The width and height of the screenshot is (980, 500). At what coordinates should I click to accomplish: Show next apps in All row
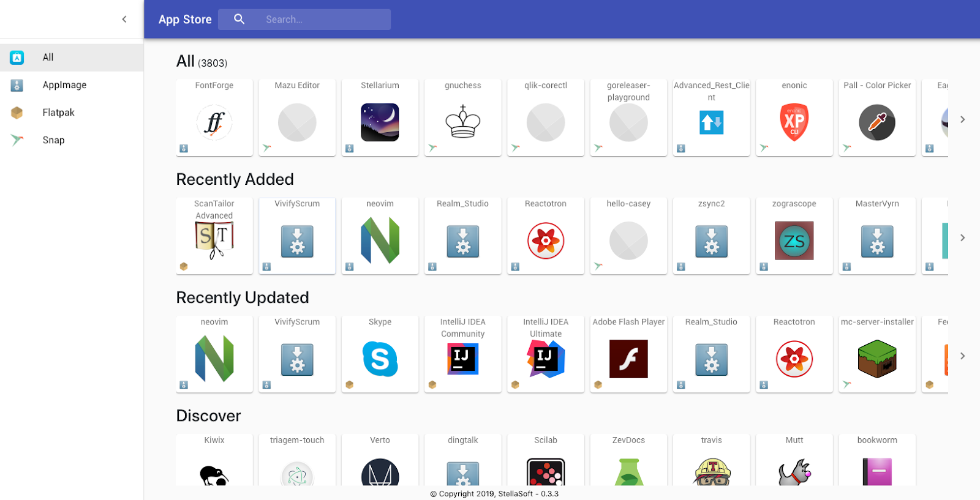pos(963,119)
